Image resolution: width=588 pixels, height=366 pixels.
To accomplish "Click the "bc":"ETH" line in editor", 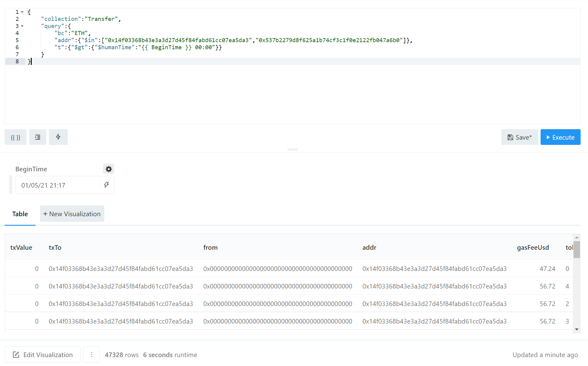I will (72, 33).
